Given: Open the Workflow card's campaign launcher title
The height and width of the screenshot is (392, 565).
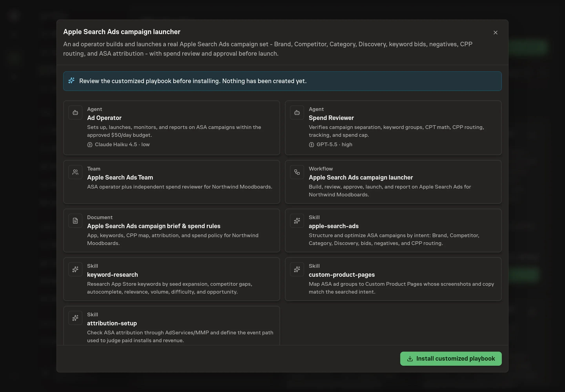Looking at the screenshot, I should point(361,177).
